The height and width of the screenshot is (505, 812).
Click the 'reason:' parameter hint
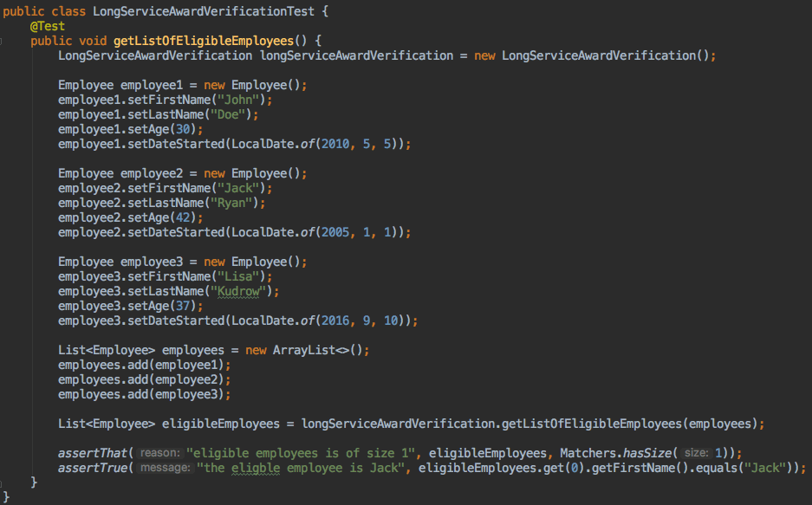[160, 453]
